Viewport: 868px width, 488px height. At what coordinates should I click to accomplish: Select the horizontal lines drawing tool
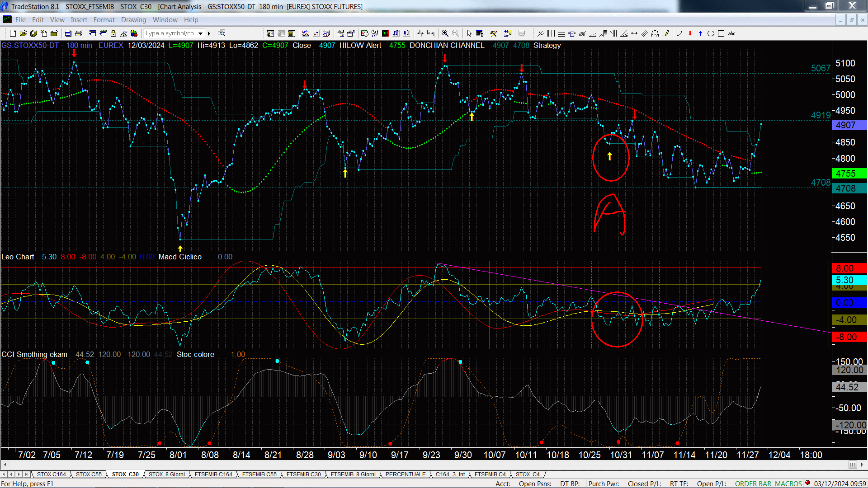click(x=561, y=33)
